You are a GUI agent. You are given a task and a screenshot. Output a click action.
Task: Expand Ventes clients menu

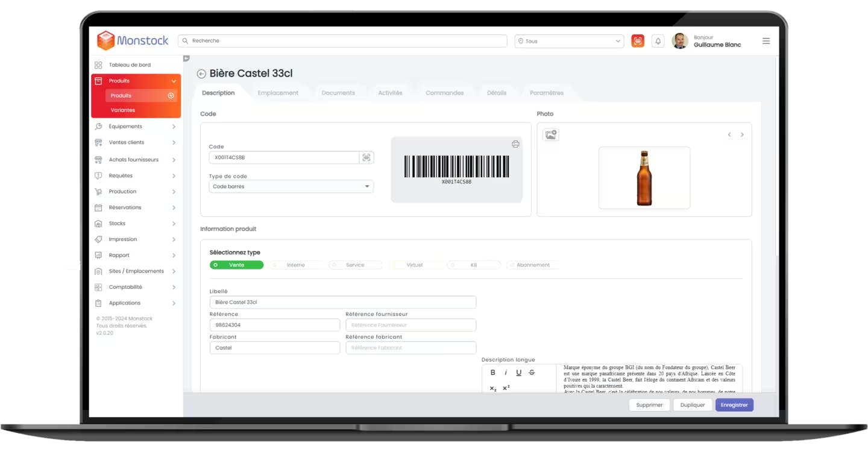click(174, 143)
